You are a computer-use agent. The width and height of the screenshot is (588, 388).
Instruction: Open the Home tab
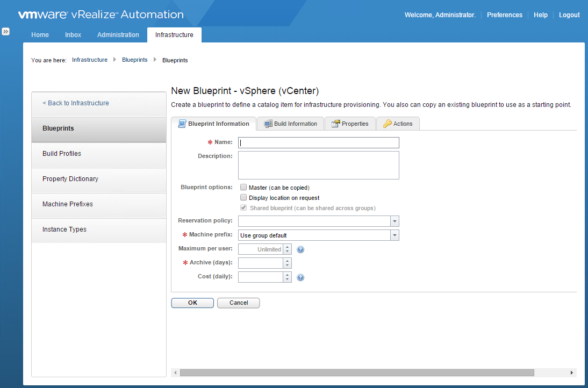[x=40, y=35]
